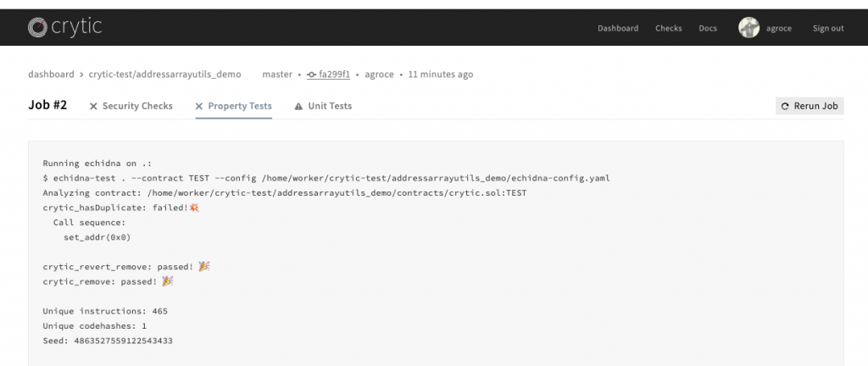This screenshot has width=868, height=366.
Task: Sign out of the account
Action: 827,28
